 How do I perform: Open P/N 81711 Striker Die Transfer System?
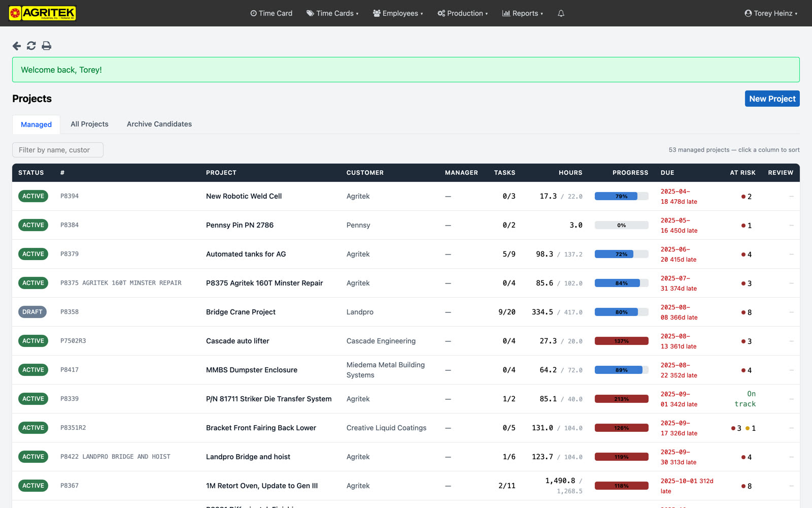tap(269, 399)
